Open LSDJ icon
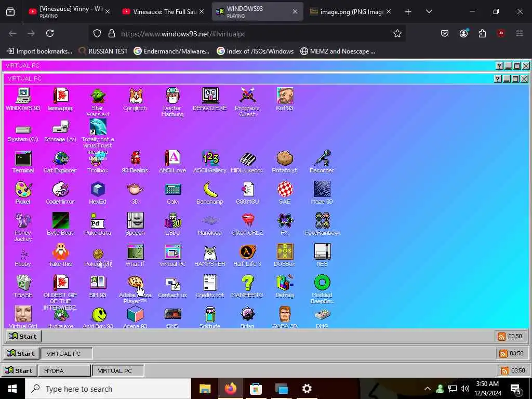The width and height of the screenshot is (532, 399). [173, 224]
